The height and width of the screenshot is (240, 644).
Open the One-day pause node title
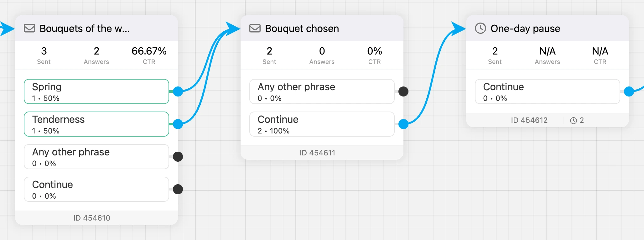[x=525, y=29]
